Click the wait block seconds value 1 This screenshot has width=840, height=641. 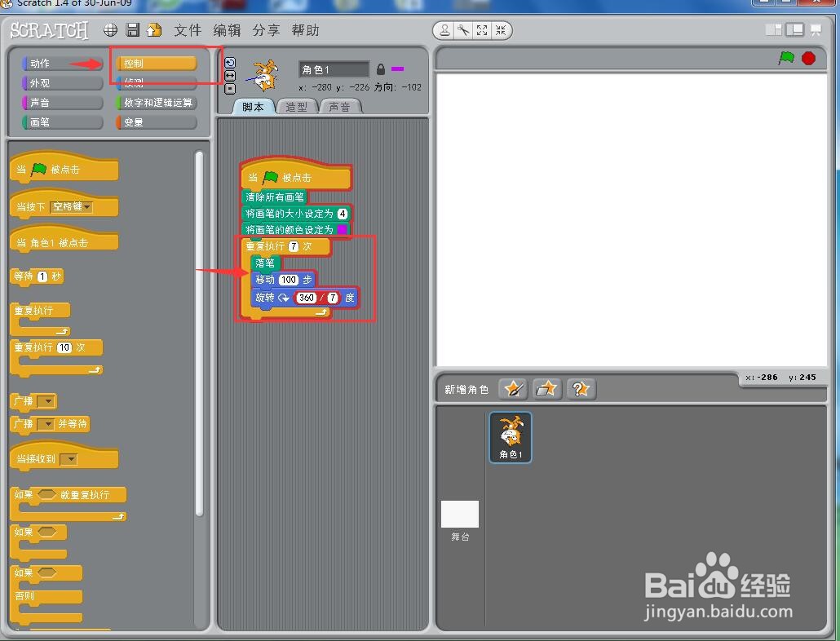pos(42,276)
